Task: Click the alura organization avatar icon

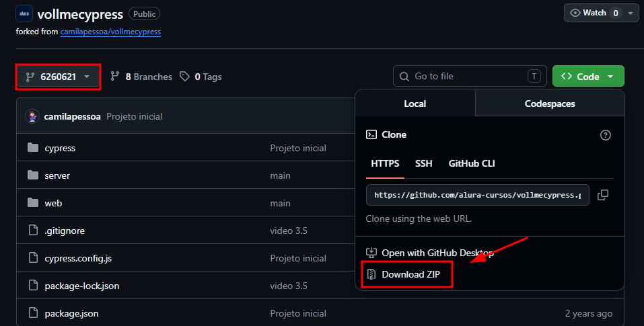Action: [24, 13]
